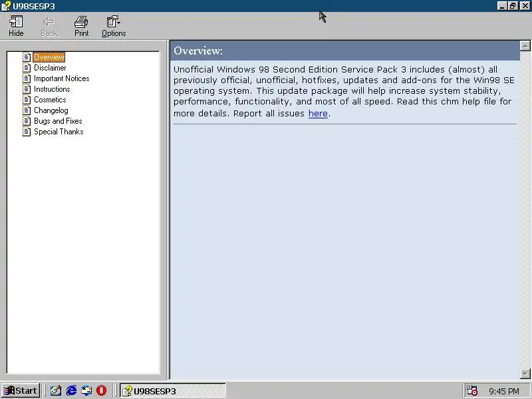
Task: Open the Start menu
Action: (x=21, y=390)
